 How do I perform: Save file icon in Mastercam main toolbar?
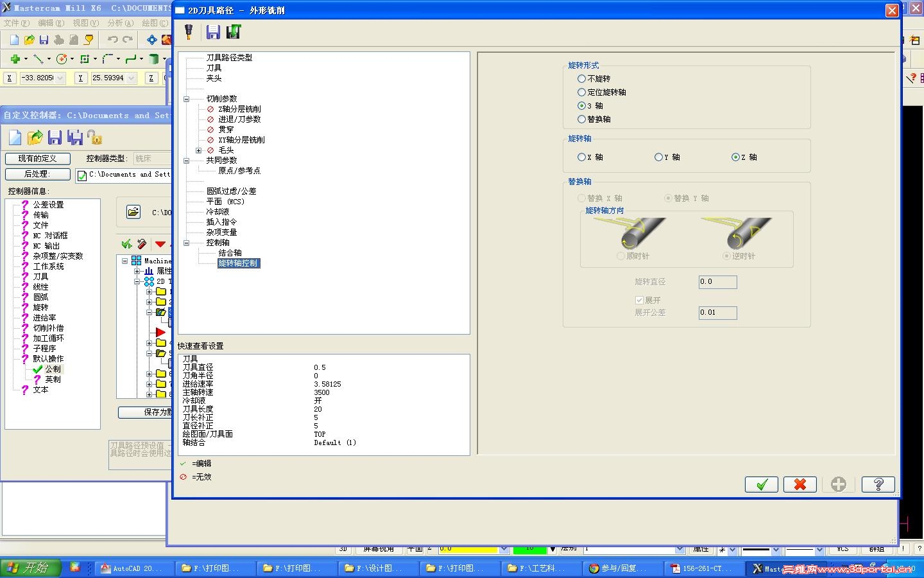point(44,40)
